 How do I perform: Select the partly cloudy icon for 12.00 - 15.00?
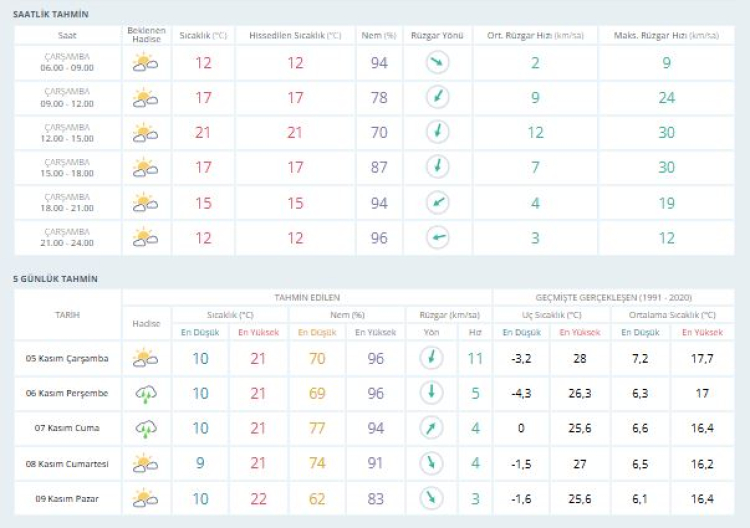[146, 133]
